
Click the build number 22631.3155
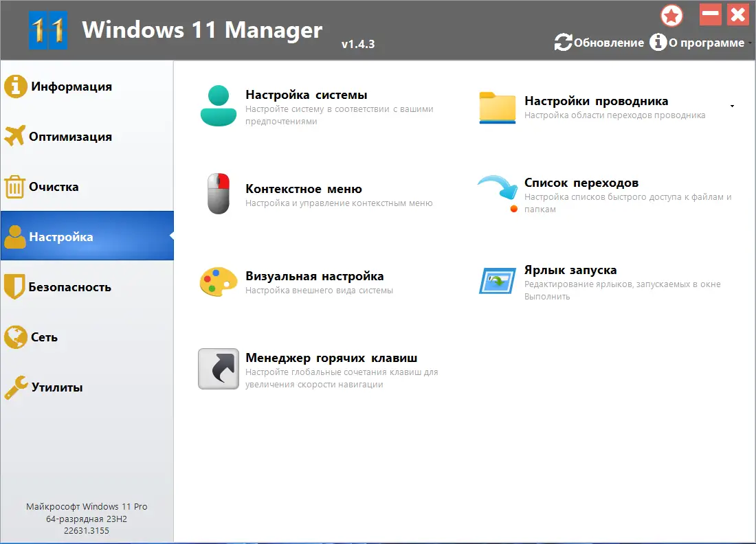(x=87, y=530)
